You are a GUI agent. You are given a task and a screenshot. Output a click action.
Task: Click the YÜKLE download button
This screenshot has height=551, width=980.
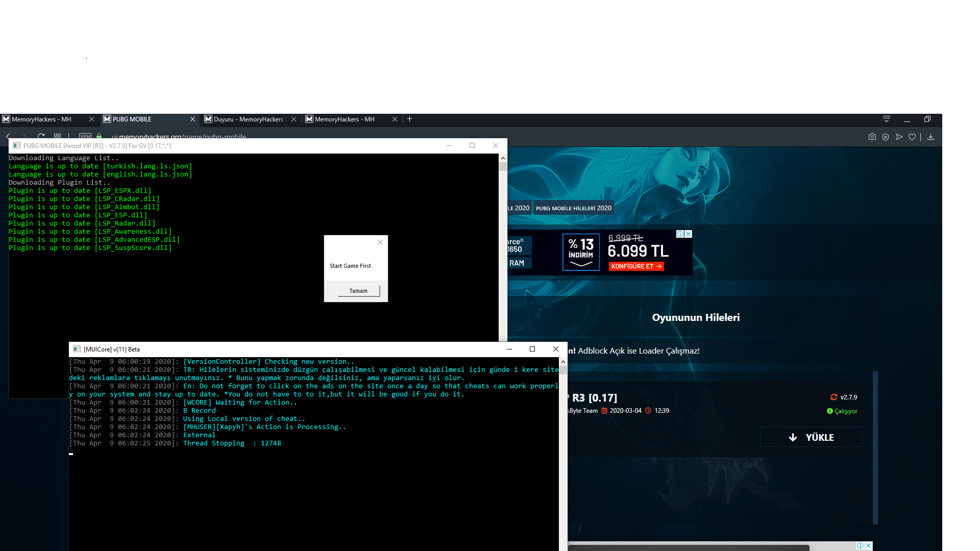[x=812, y=437]
